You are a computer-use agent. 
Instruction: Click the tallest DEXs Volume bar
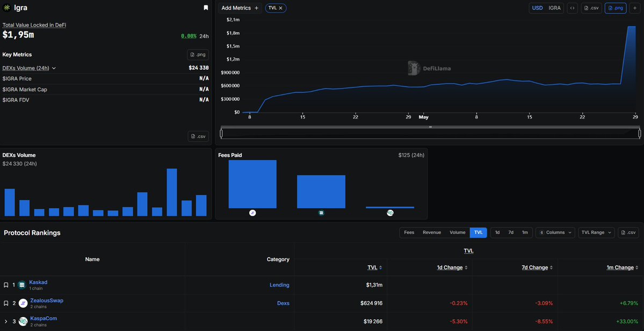[x=172, y=193]
